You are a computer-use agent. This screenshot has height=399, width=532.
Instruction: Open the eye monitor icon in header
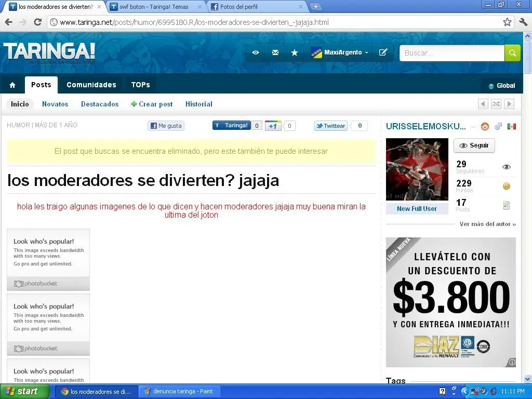coord(256,52)
